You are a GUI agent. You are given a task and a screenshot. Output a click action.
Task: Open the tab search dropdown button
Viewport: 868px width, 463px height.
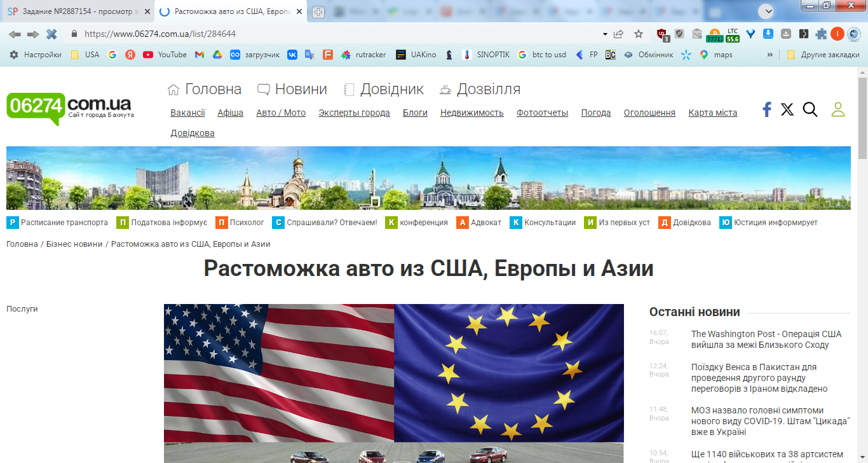768,11
